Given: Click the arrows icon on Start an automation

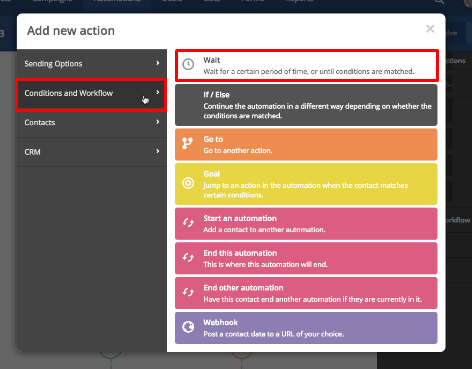Looking at the screenshot, I should click(x=188, y=222).
